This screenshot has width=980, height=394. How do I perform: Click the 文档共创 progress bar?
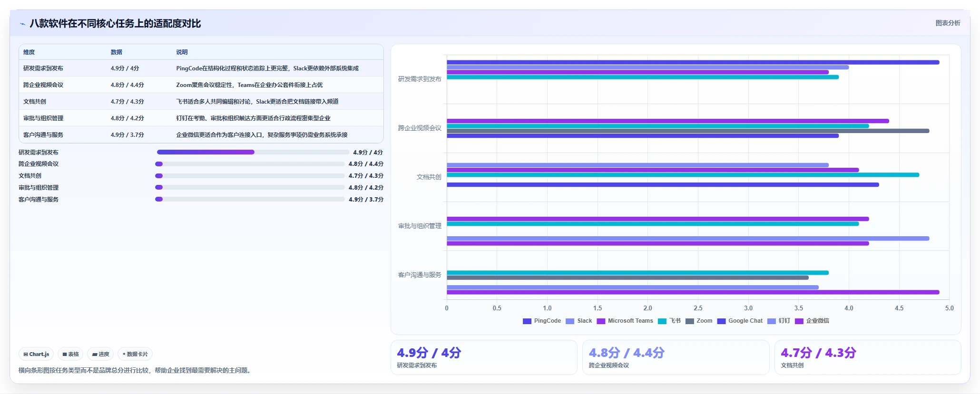(250, 176)
